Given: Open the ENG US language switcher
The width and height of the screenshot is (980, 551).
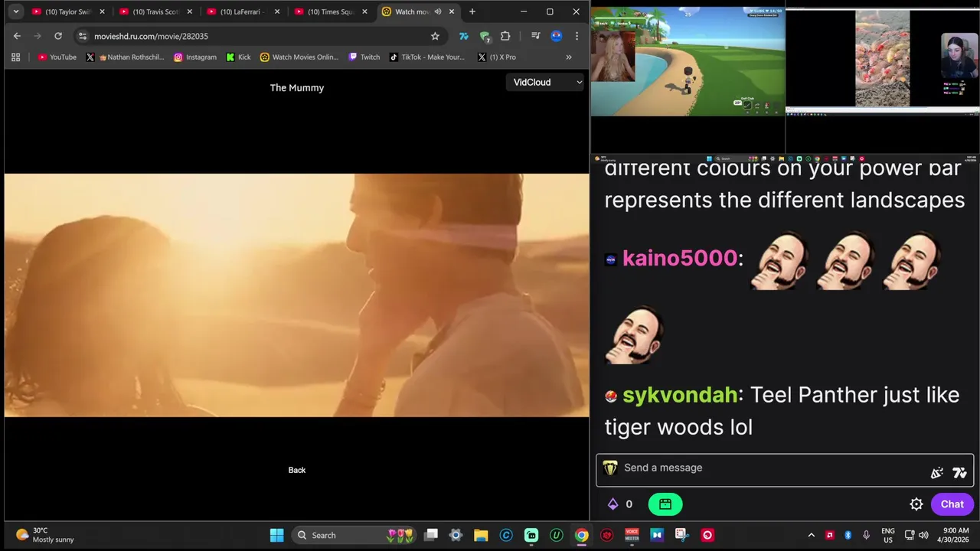Looking at the screenshot, I should pos(888,535).
